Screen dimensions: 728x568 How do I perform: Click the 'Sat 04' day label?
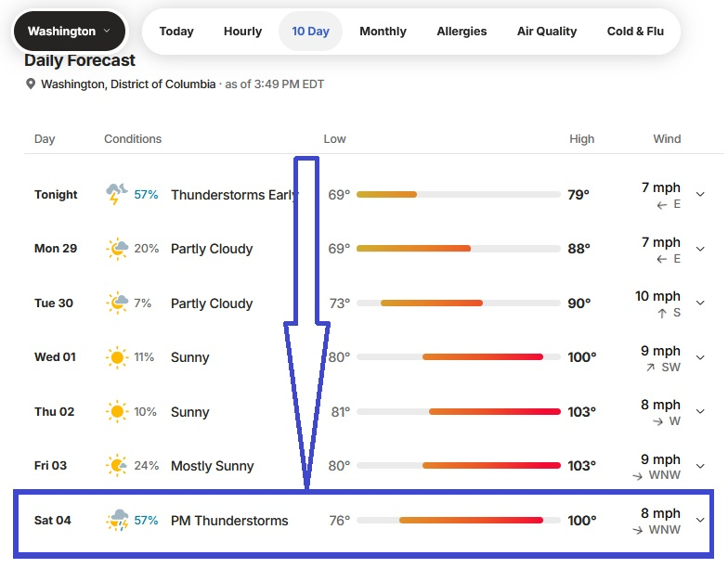click(x=52, y=520)
